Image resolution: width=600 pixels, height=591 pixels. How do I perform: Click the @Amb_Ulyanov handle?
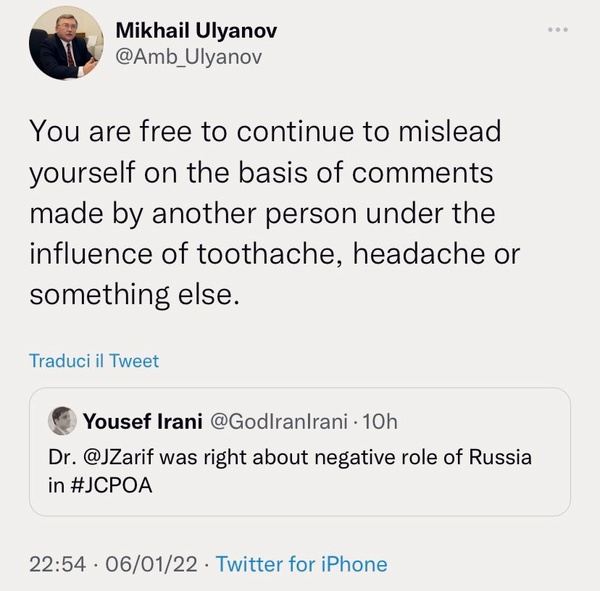click(x=190, y=57)
